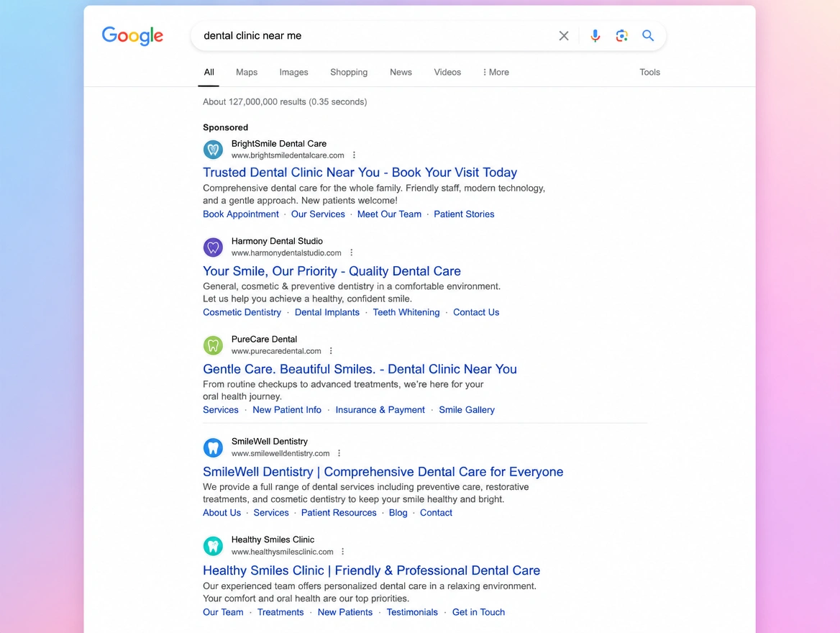Expand the More search filters menu
Viewport: 840px width, 633px height.
(496, 73)
